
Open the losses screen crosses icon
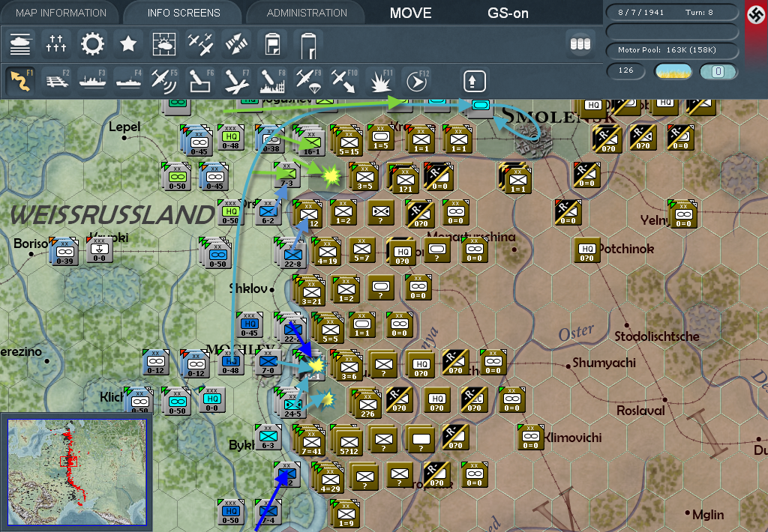55,44
